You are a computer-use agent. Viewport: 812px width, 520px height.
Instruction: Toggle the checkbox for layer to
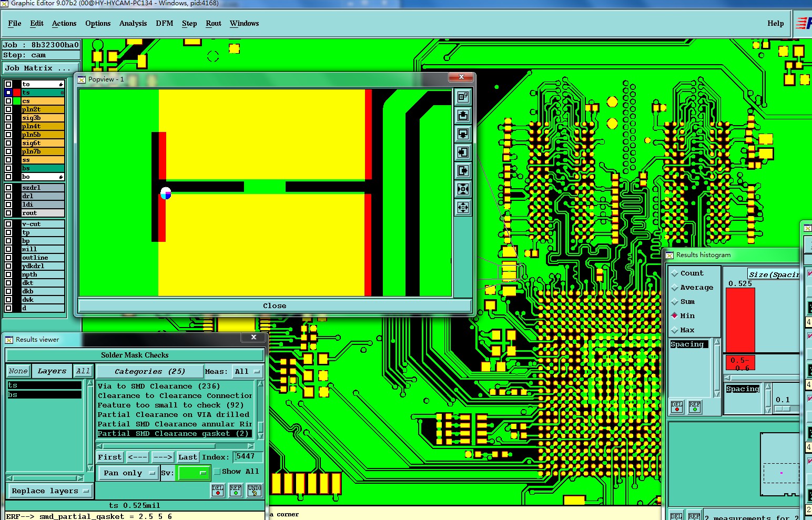click(x=8, y=84)
